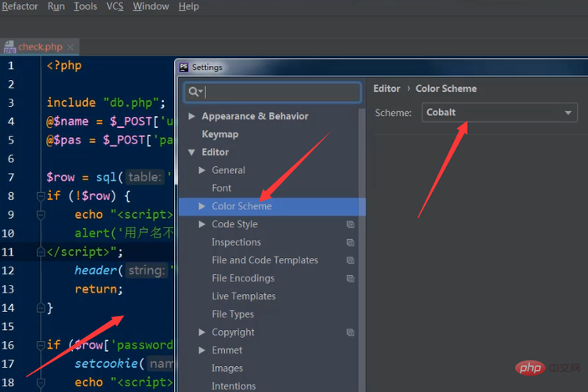
Task: Open Images settings
Action: [x=227, y=368]
